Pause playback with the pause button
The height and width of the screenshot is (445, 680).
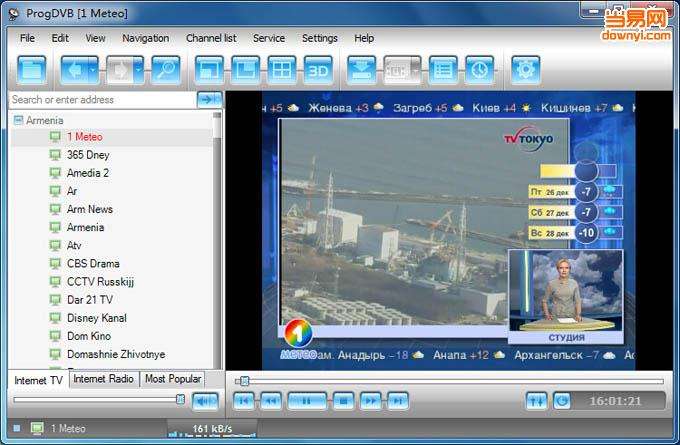[307, 401]
